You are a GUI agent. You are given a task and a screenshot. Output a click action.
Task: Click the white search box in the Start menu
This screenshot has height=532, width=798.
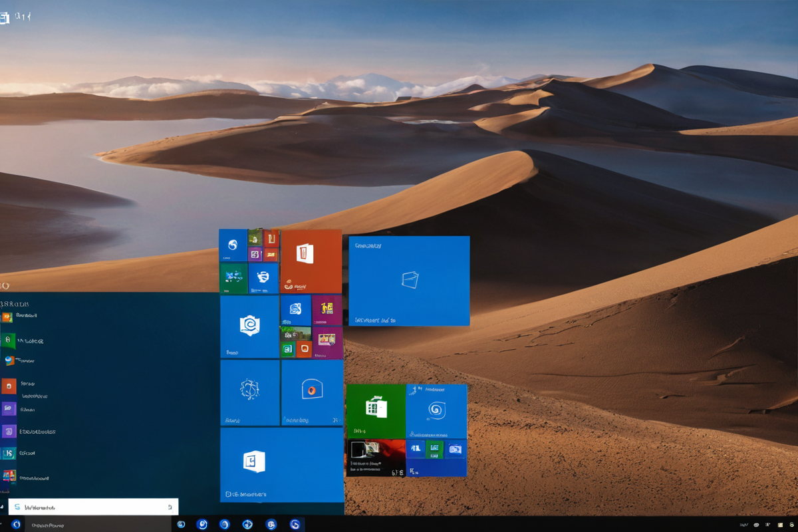tap(93, 507)
